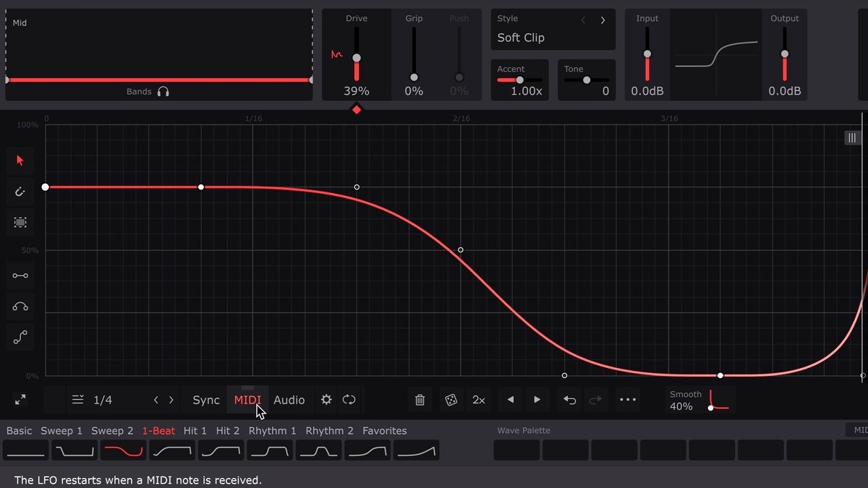The image size is (868, 488).
Task: Click the headphones icon next to Bands
Action: coord(163,92)
